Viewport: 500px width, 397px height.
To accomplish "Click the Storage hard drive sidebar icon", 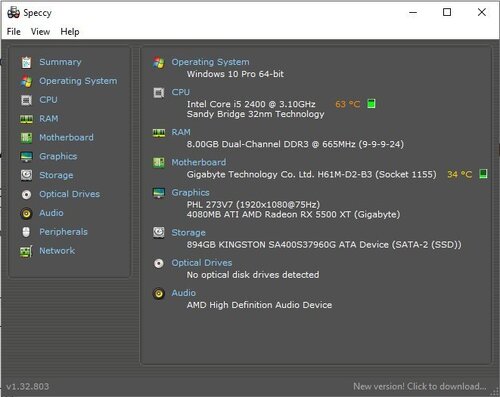I will coord(26,175).
